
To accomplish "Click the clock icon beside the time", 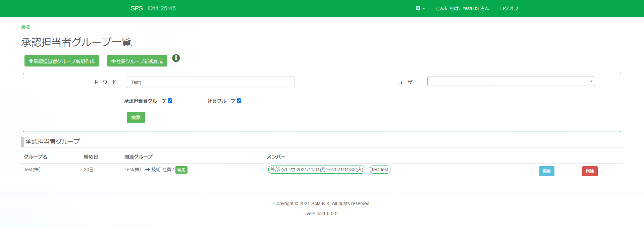I will [150, 8].
